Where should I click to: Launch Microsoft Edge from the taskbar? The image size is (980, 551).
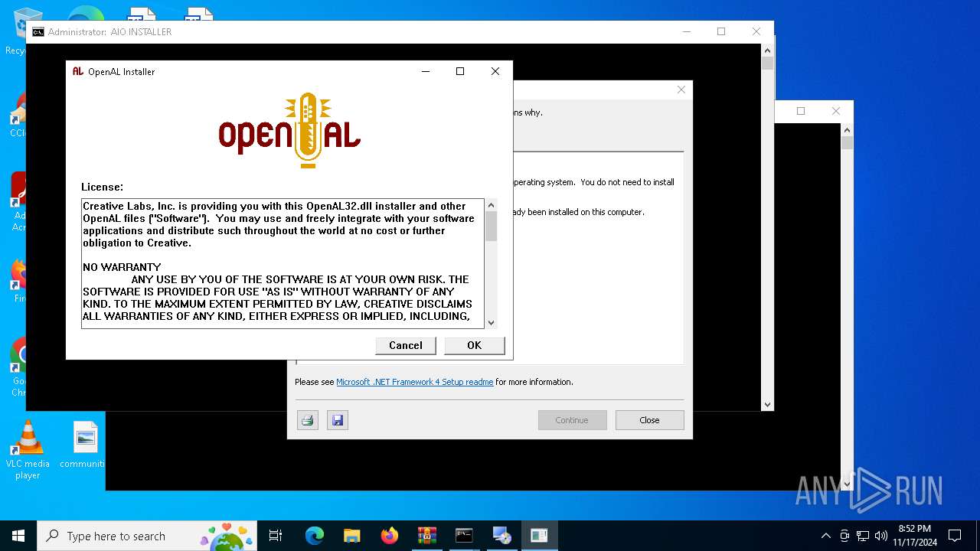click(x=315, y=536)
